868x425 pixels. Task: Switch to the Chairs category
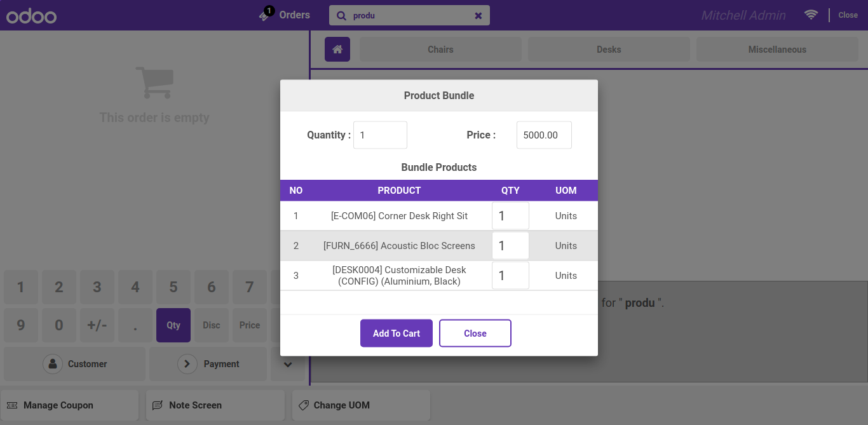tap(440, 49)
